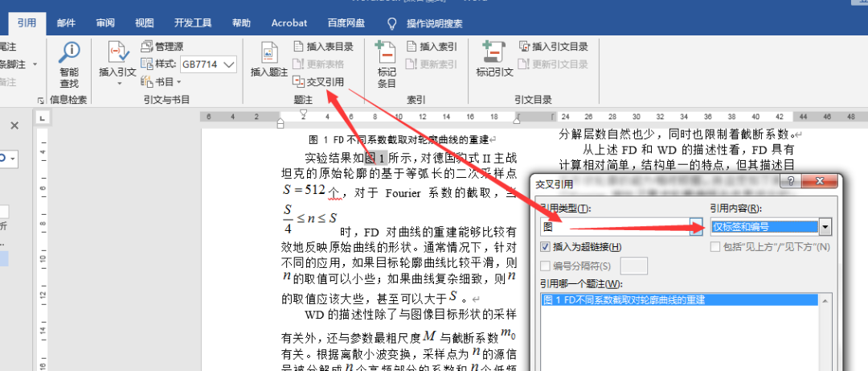Click the 样式 citation style icon
868x371 pixels.
pos(146,64)
